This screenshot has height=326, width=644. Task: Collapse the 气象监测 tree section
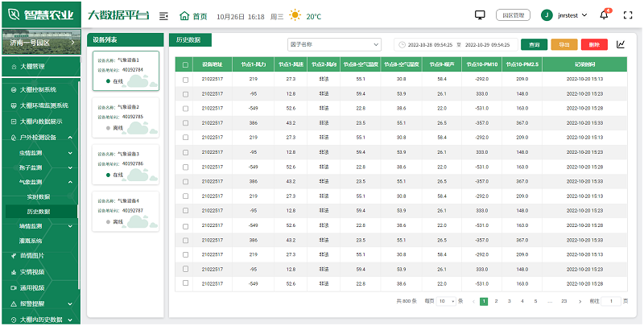pyautogui.click(x=72, y=182)
